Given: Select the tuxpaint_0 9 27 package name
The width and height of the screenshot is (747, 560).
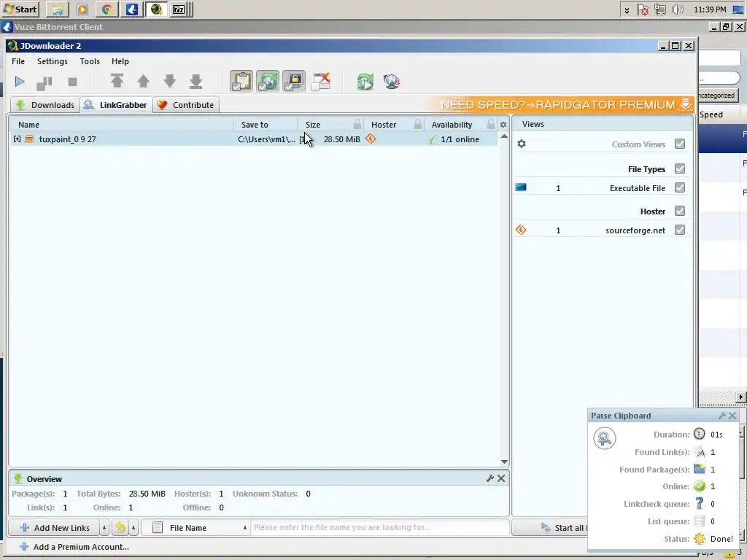Looking at the screenshot, I should (68, 139).
